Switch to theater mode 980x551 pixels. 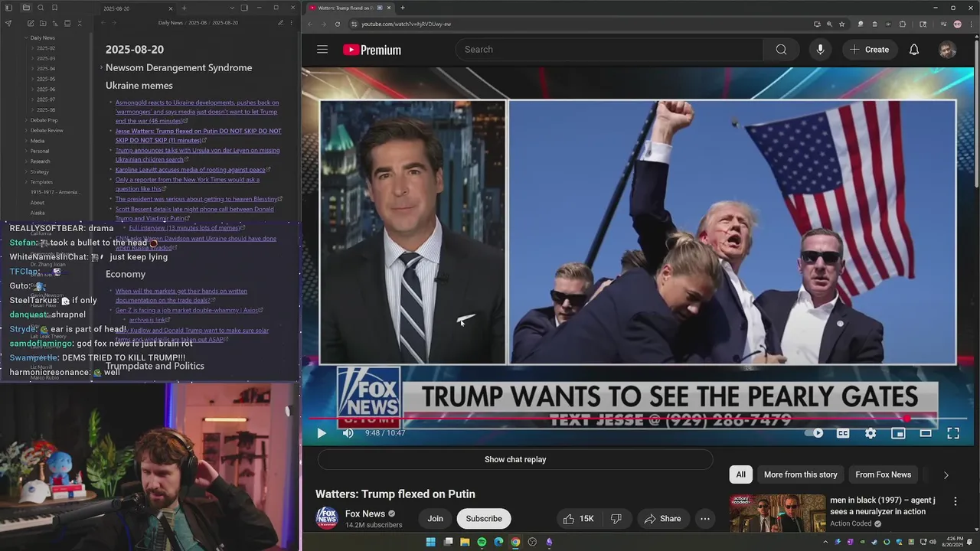(926, 433)
